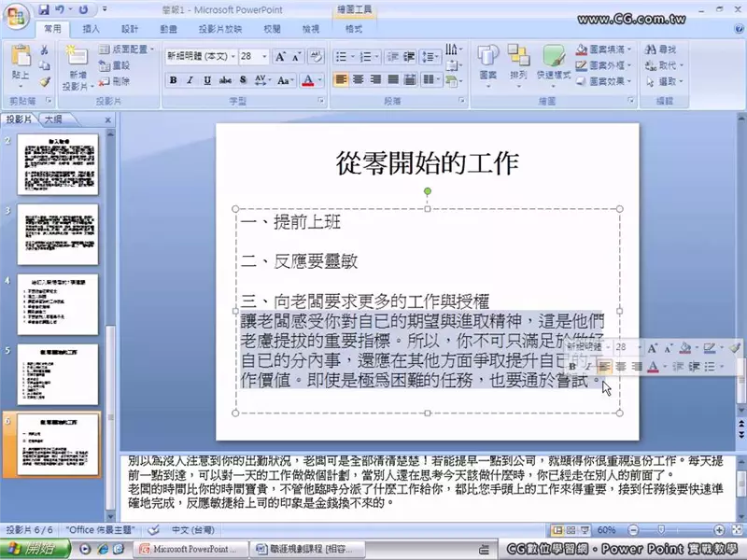
Task: Switch to the 插入 ribbon tab
Action: 92,29
